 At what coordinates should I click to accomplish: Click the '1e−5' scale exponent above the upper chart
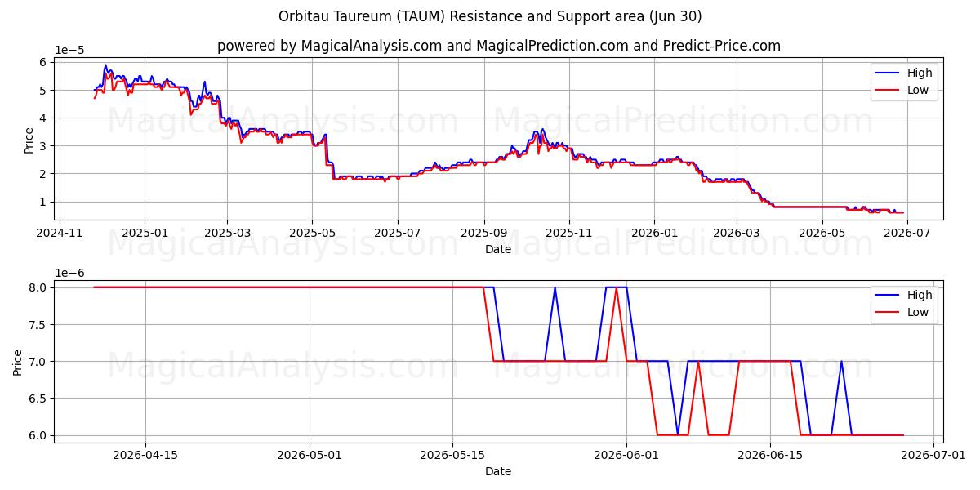(69, 50)
